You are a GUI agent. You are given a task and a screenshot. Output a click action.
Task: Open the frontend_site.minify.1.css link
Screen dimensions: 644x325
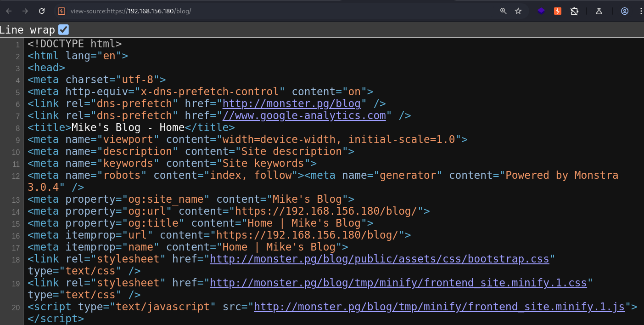(398, 283)
